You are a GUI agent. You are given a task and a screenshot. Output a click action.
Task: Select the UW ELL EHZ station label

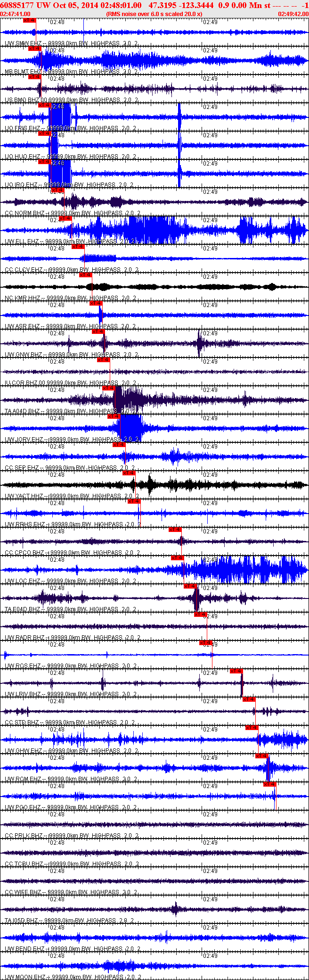coord(70,241)
